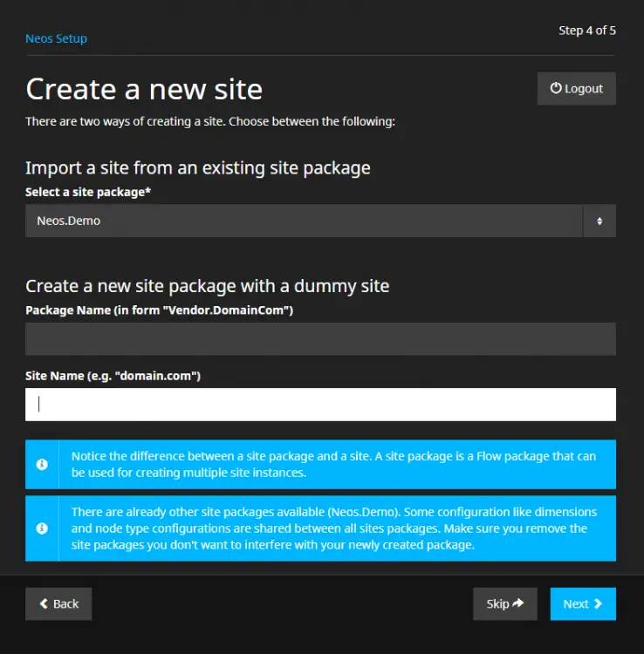Go back with the Back button

(58, 603)
